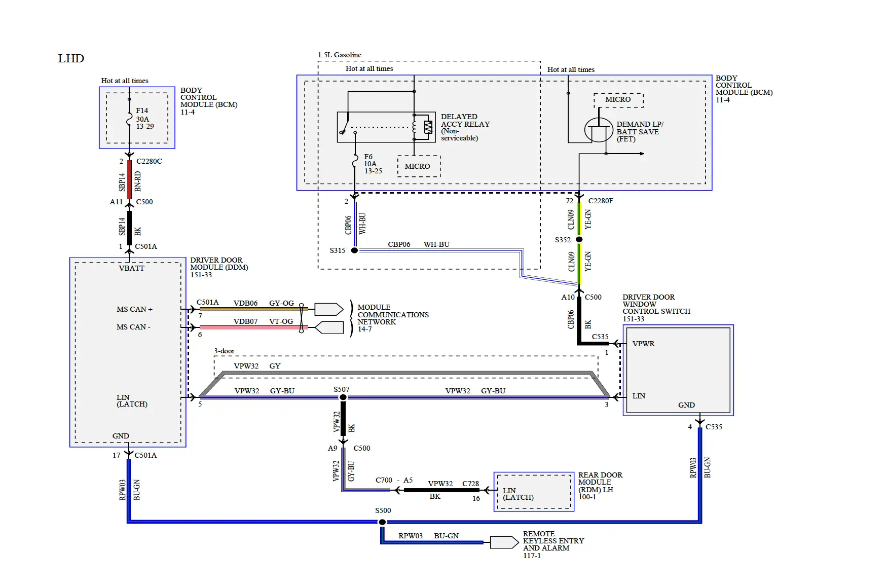Click the Driver Door Window Control Switch label
The image size is (887, 588).
click(x=655, y=307)
